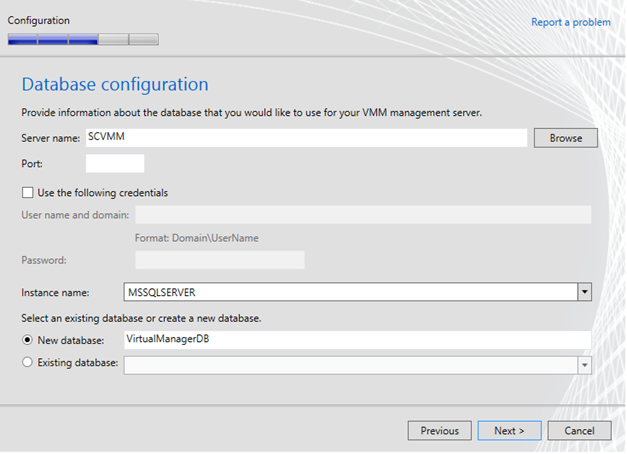The image size is (627, 454).
Task: Click the Server name label
Action: click(50, 138)
